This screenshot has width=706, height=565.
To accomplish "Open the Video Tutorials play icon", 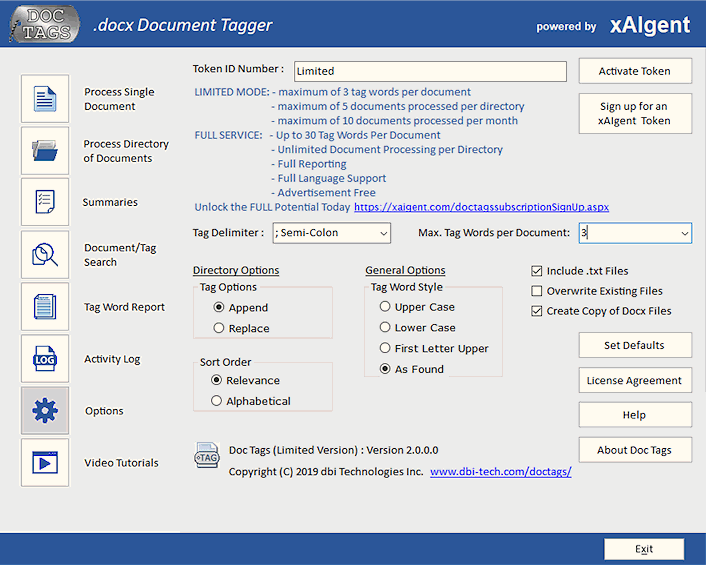I will 45,463.
